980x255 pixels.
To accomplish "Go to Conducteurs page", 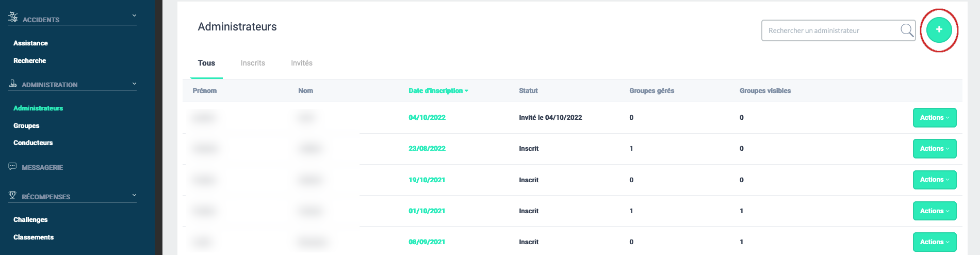I will 33,143.
